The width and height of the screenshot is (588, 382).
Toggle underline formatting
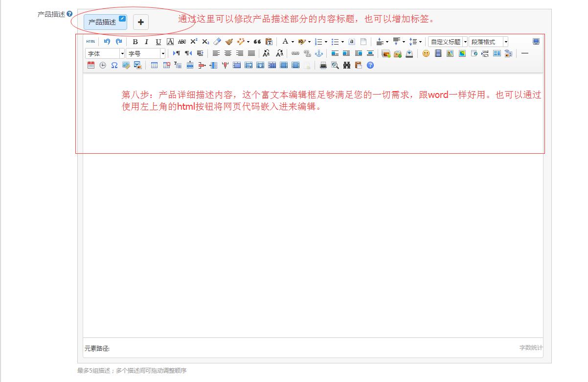[x=158, y=42]
